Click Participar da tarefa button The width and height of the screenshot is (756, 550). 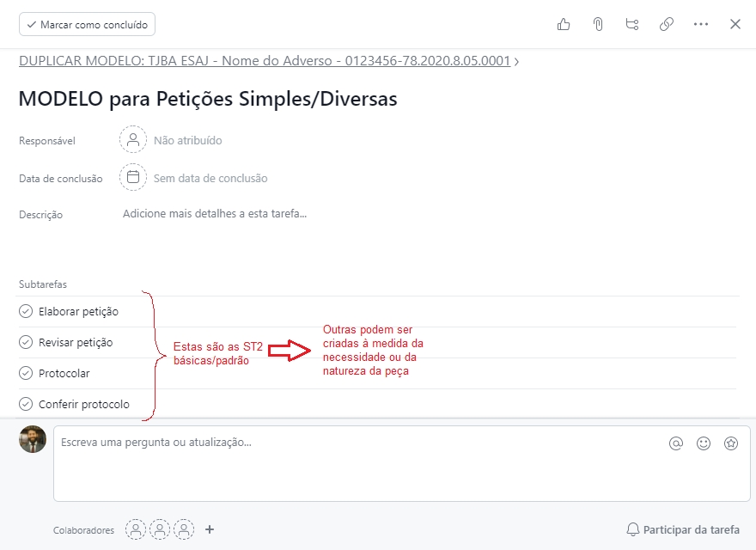[x=683, y=529]
